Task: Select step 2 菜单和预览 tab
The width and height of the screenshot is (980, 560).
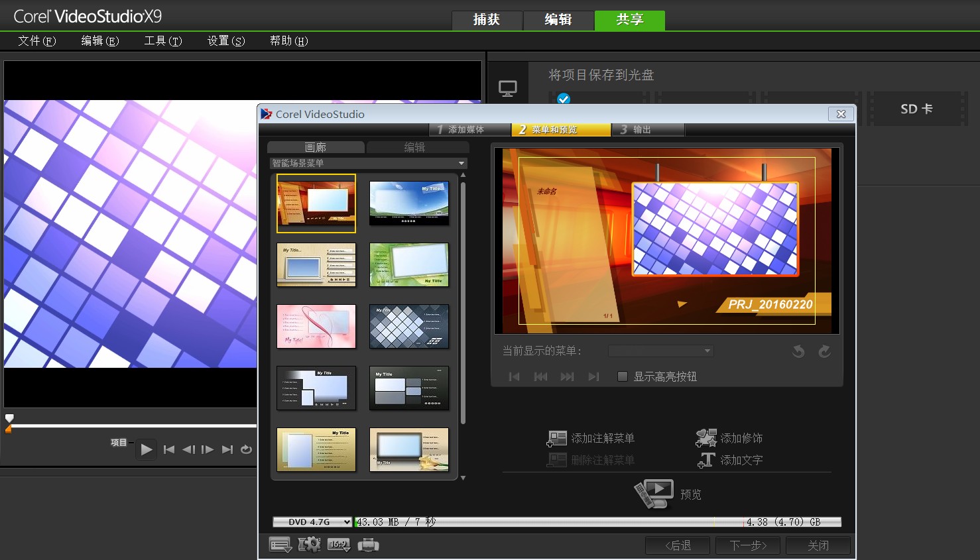Action: (x=561, y=130)
